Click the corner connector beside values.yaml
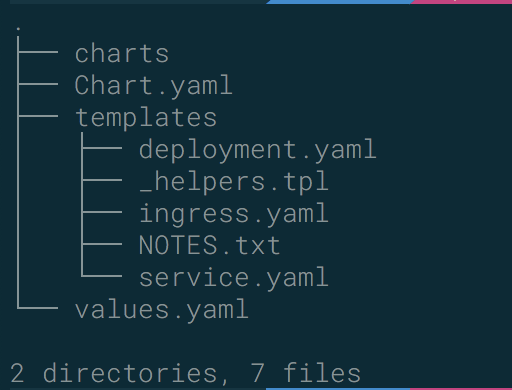Viewport: 512px width, 390px height. [37, 300]
